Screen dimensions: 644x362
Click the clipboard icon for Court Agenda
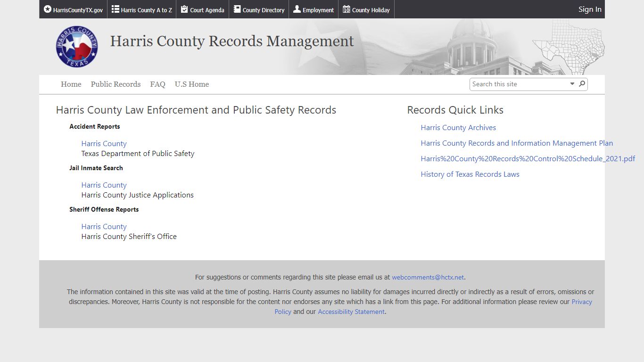click(x=184, y=9)
